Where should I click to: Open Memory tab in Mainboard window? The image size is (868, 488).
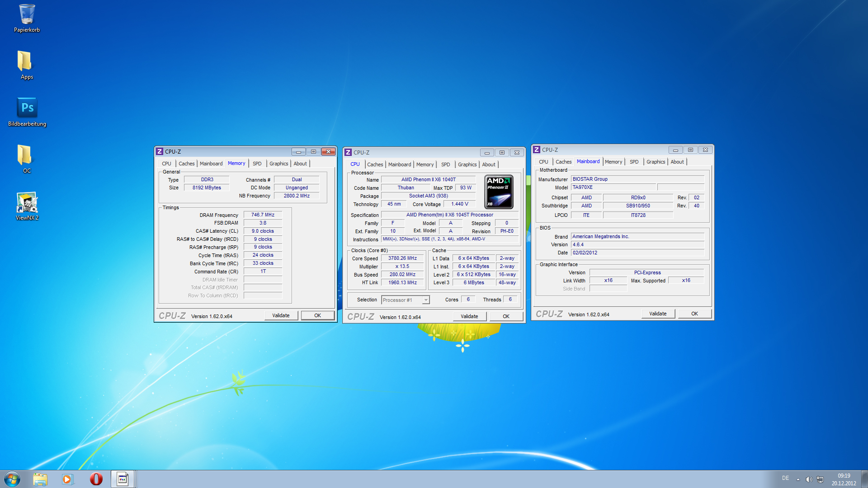[613, 162]
